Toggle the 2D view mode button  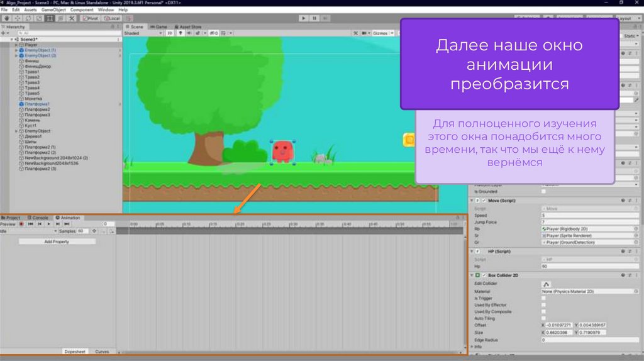170,33
